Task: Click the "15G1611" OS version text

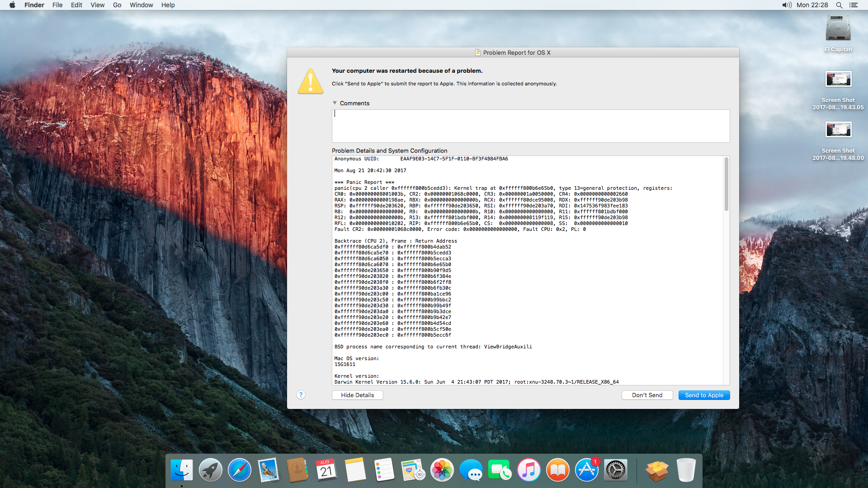Action: point(344,364)
